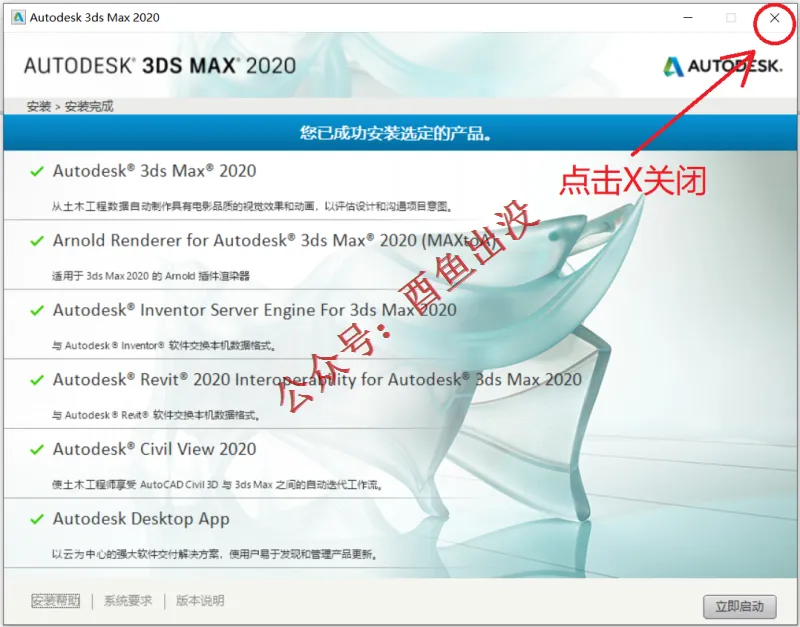Screen dimensions: 800x627
Task: Click the 以云为中心 Desktop App description
Action: point(215,554)
